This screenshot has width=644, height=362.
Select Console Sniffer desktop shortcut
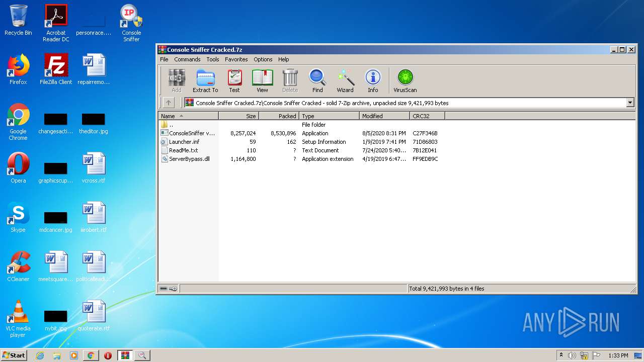pyautogui.click(x=131, y=23)
